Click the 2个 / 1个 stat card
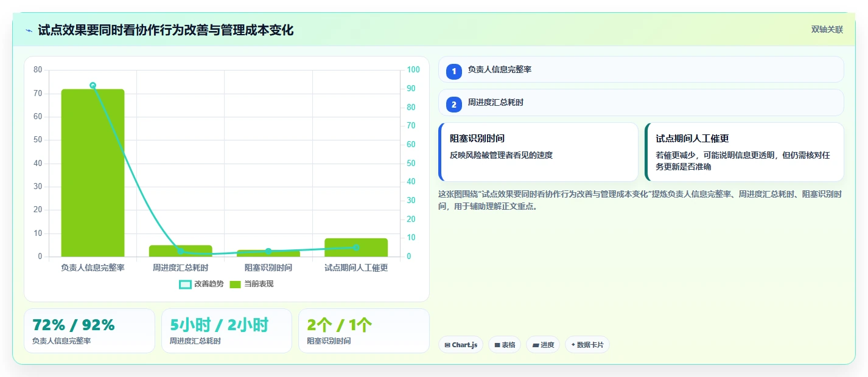 click(364, 331)
